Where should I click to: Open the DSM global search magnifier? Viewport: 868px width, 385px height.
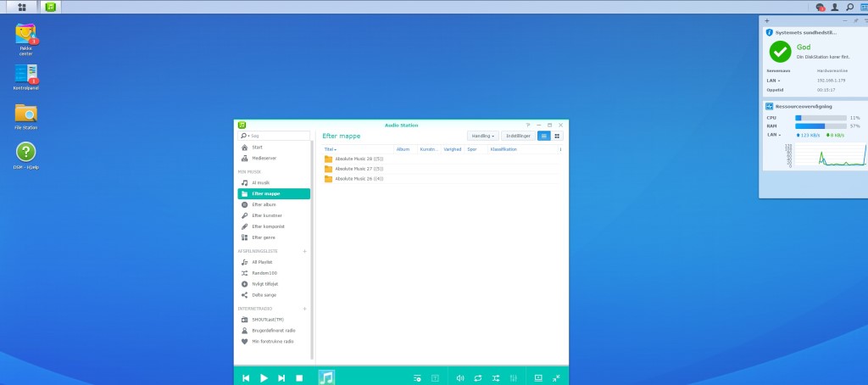pos(849,7)
